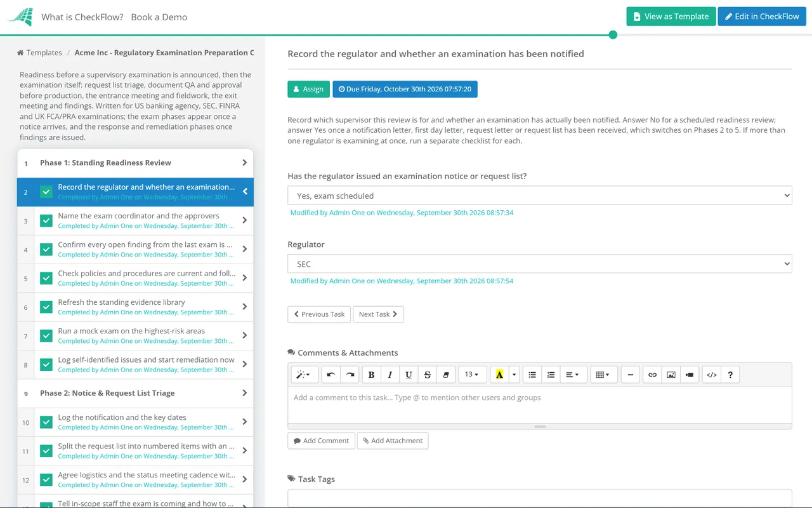
Task: Go to Next Task
Action: click(x=378, y=314)
